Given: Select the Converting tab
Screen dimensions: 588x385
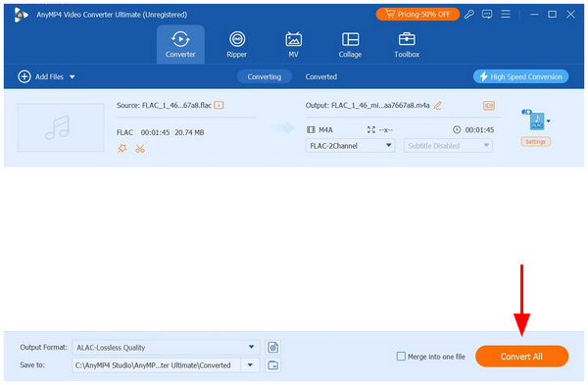Looking at the screenshot, I should pos(265,76).
